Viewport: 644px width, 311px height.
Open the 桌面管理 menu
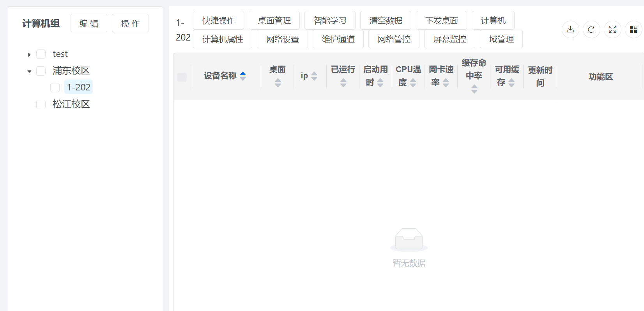[274, 20]
